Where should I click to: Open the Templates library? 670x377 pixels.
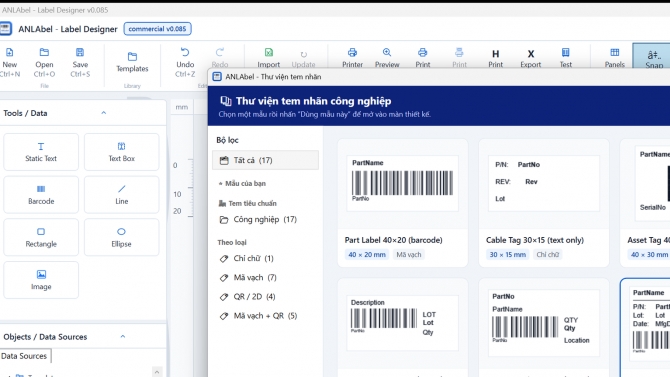pyautogui.click(x=132, y=62)
